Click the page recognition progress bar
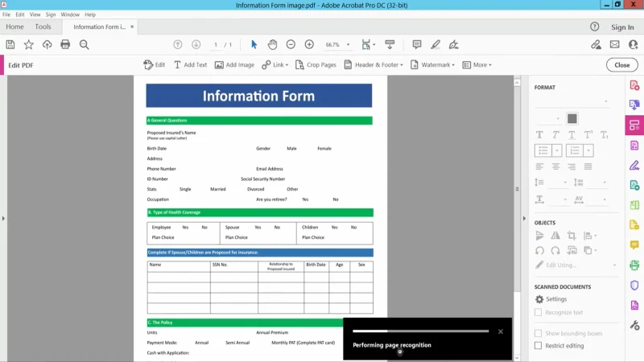Image resolution: width=644 pixels, height=362 pixels. 420,331
